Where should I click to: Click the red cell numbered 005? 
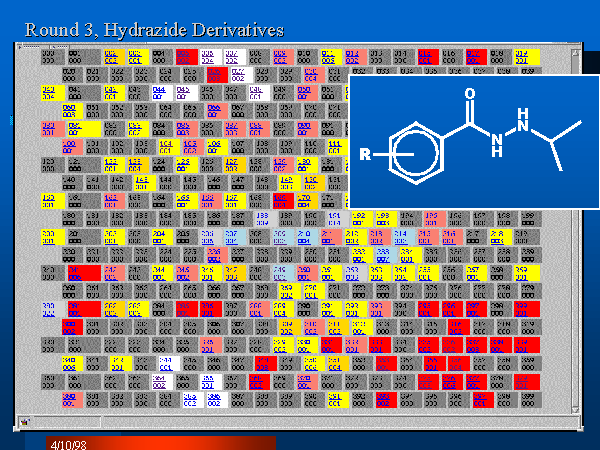click(187, 56)
